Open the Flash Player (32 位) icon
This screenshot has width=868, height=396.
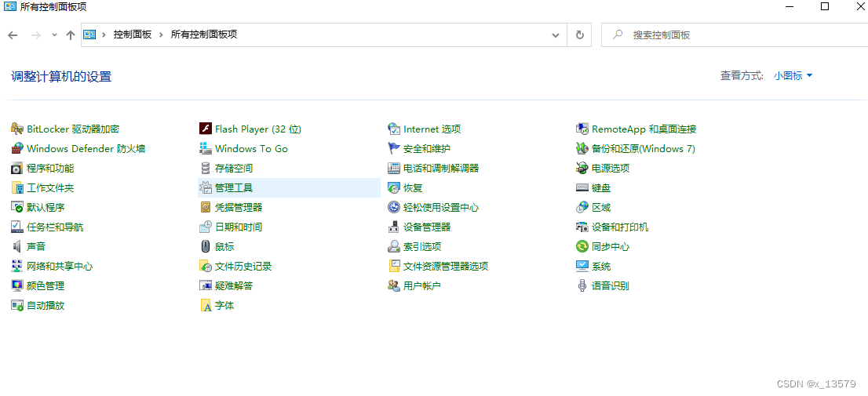pos(206,129)
